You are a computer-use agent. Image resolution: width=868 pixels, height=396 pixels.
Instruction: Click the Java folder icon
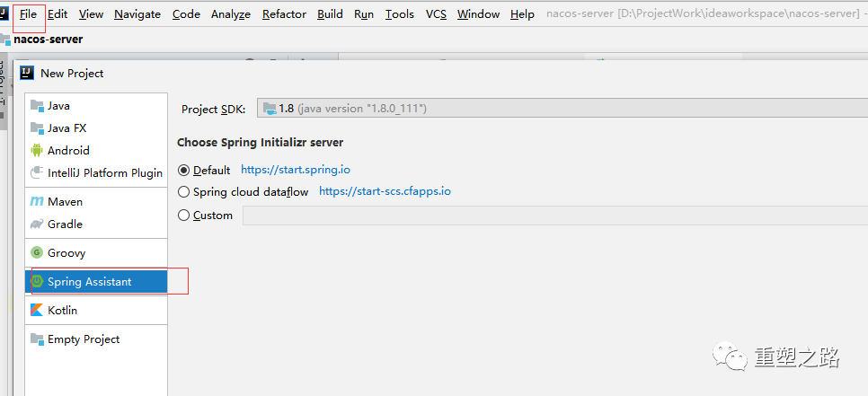(37, 105)
